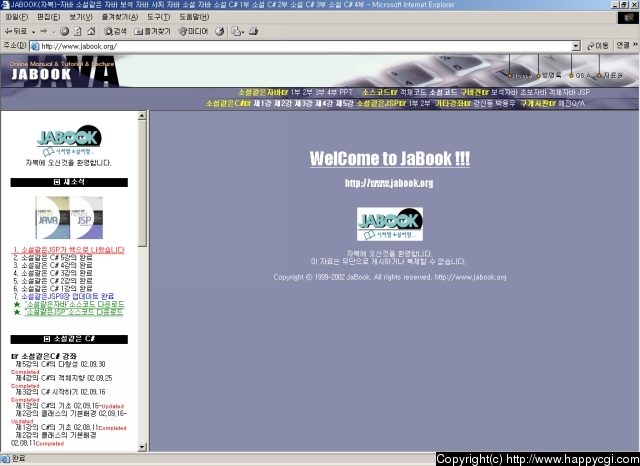Open the 도움말(H) menu
640x466 pixels.
pyautogui.click(x=194, y=17)
